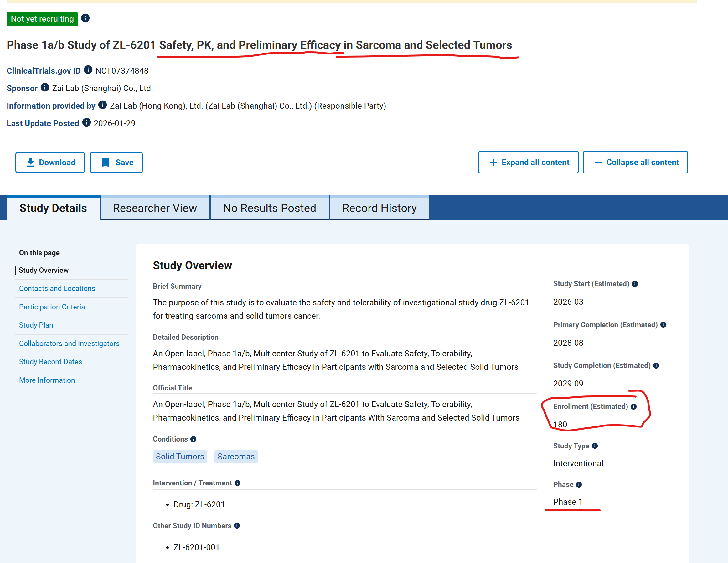
Task: Switch to Record History tab
Action: [x=379, y=208]
